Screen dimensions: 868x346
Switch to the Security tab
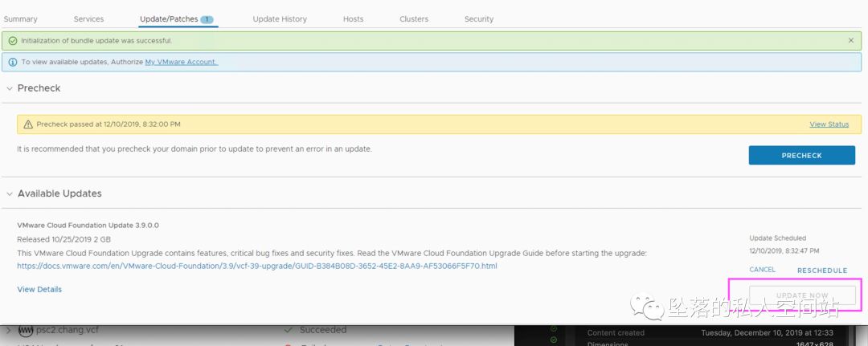tap(479, 18)
